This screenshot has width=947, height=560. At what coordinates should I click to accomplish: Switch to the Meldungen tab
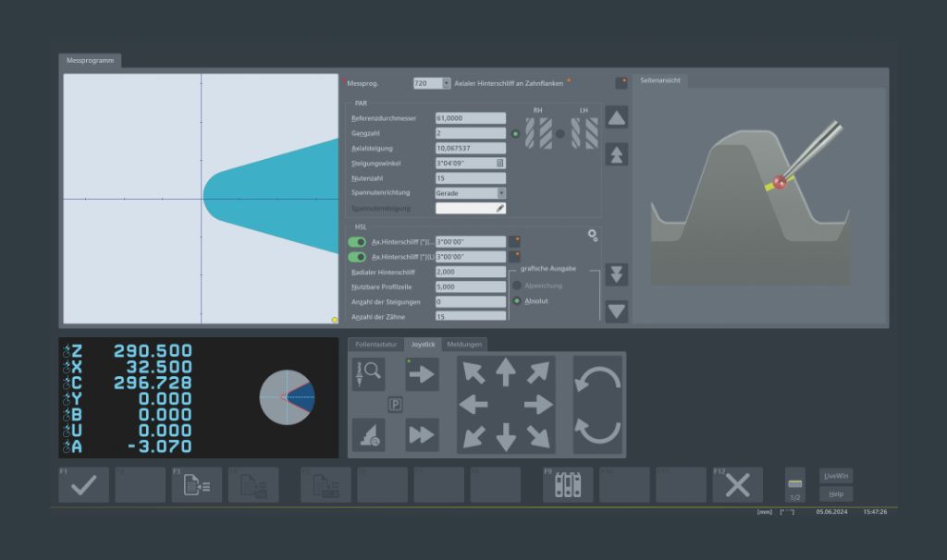coord(463,345)
